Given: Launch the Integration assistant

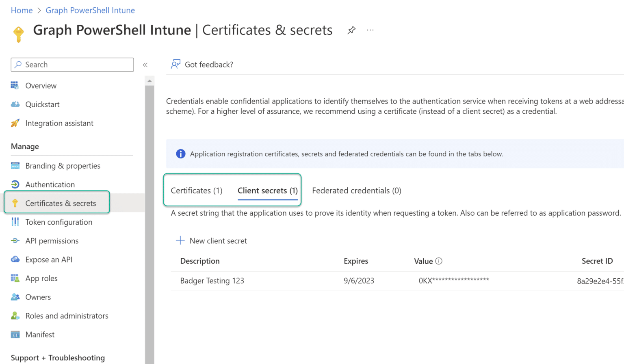Looking at the screenshot, I should 59,123.
